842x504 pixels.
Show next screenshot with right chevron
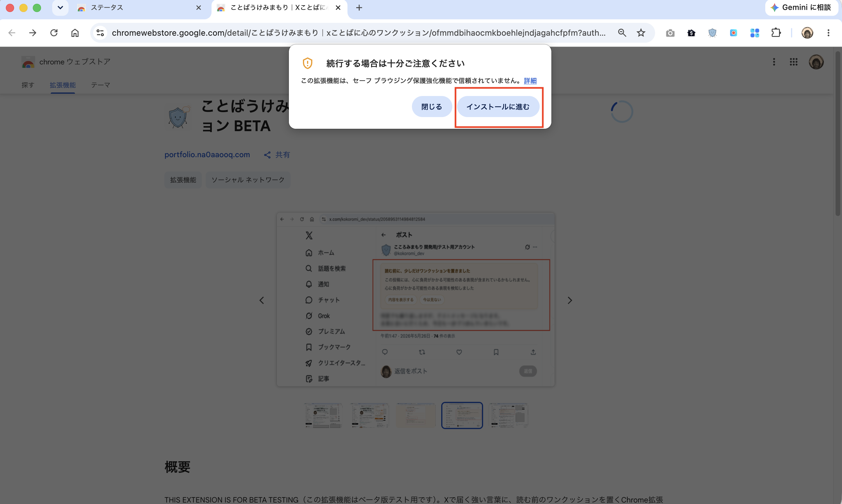570,301
